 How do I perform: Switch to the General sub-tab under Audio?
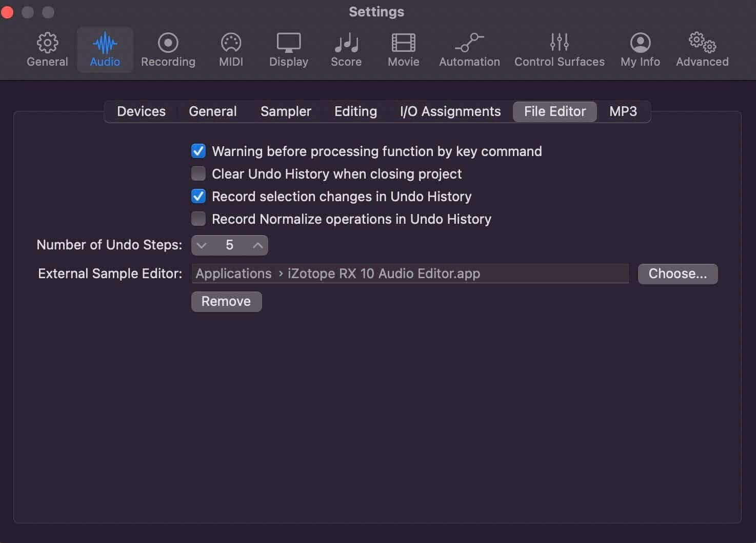213,111
